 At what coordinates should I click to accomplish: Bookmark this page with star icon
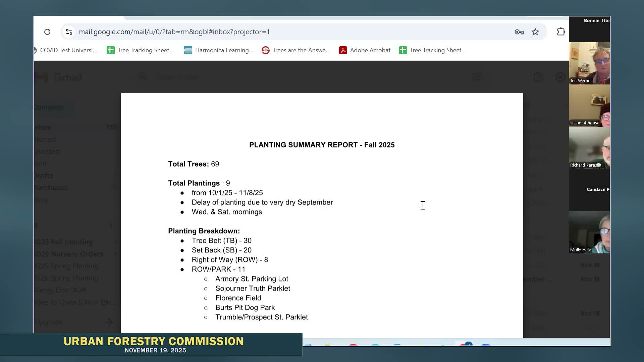(535, 32)
